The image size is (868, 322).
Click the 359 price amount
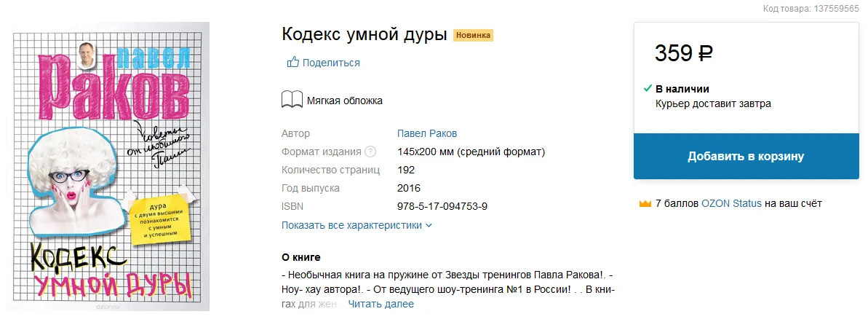pyautogui.click(x=674, y=53)
